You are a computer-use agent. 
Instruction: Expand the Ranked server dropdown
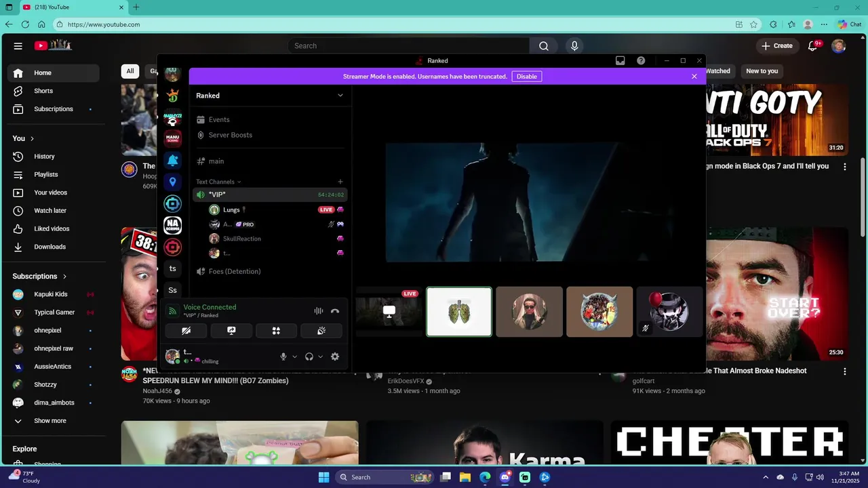tap(340, 96)
